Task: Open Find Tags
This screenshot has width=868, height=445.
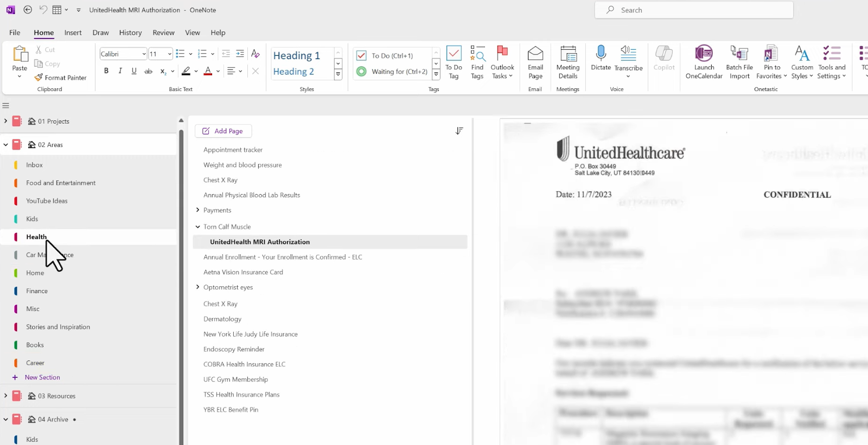Action: [x=477, y=63]
